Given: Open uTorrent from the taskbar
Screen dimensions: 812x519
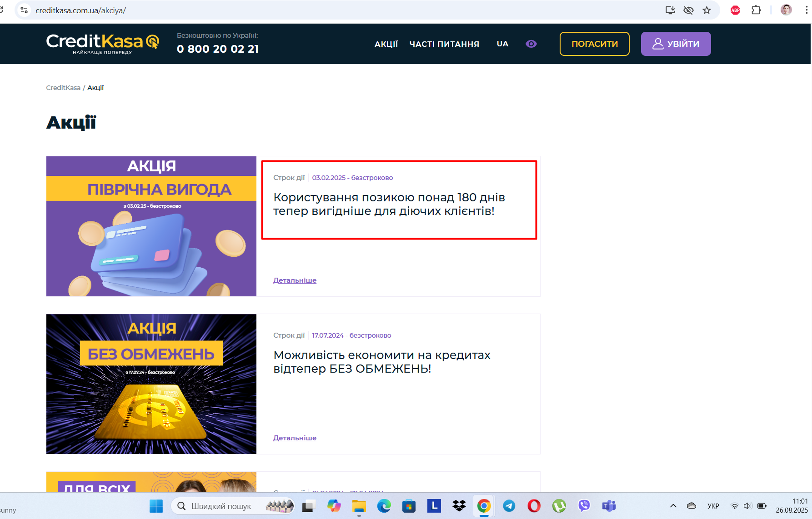Looking at the screenshot, I should pyautogui.click(x=559, y=506).
